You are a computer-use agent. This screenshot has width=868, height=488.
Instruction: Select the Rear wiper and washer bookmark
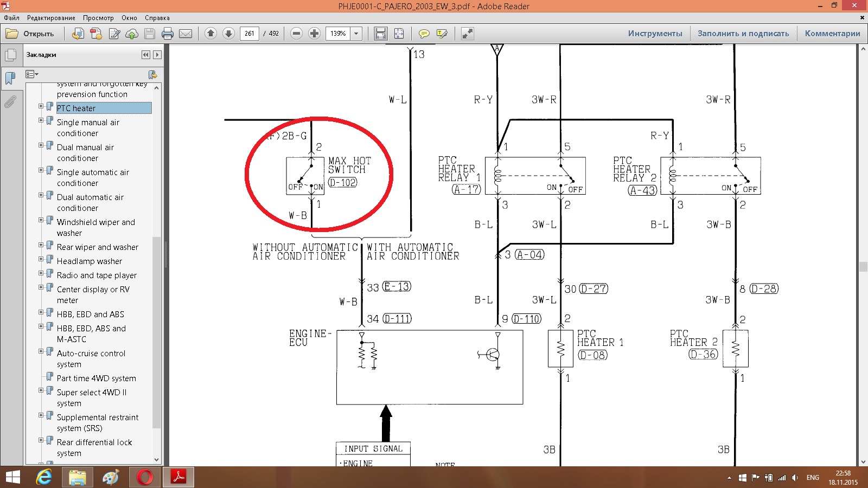coord(97,247)
